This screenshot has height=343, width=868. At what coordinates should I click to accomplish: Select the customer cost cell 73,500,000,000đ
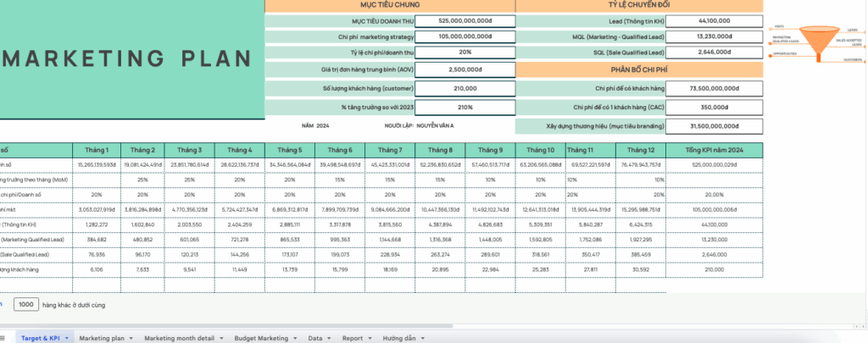[714, 89]
